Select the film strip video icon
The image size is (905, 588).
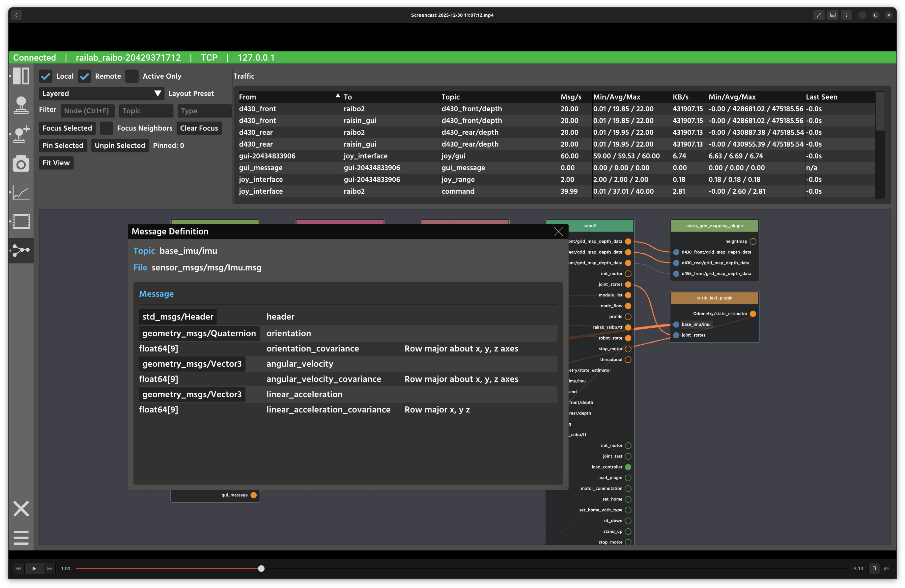[21, 221]
